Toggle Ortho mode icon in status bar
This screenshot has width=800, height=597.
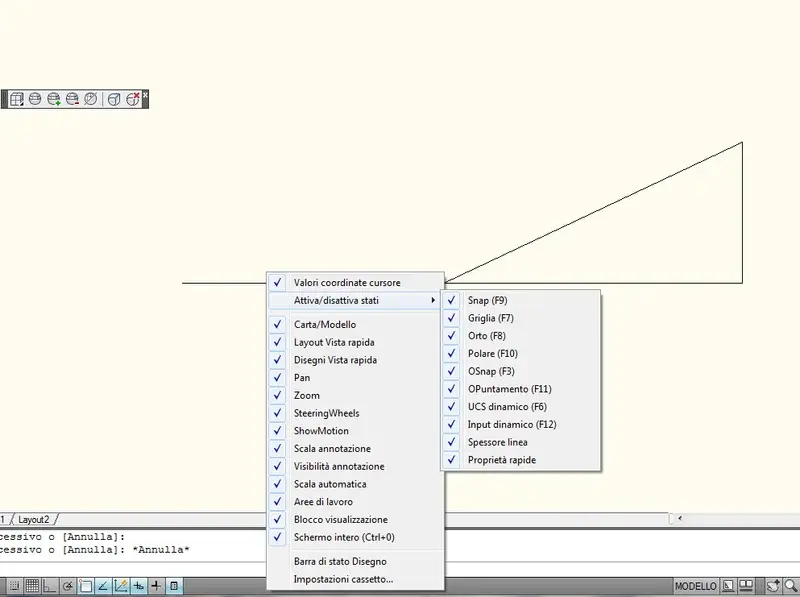(x=49, y=586)
